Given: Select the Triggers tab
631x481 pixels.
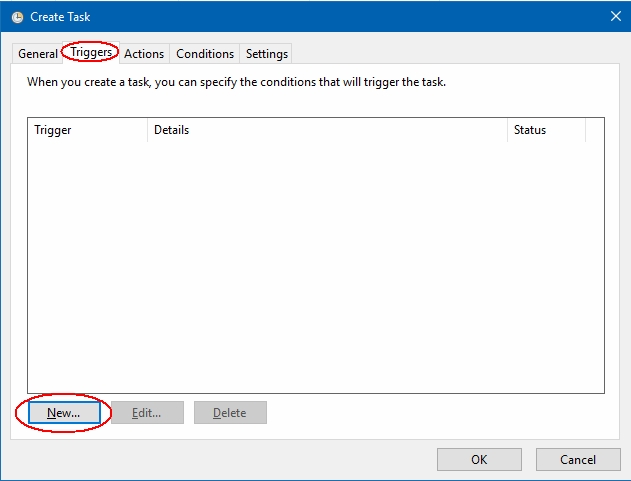Looking at the screenshot, I should point(91,52).
